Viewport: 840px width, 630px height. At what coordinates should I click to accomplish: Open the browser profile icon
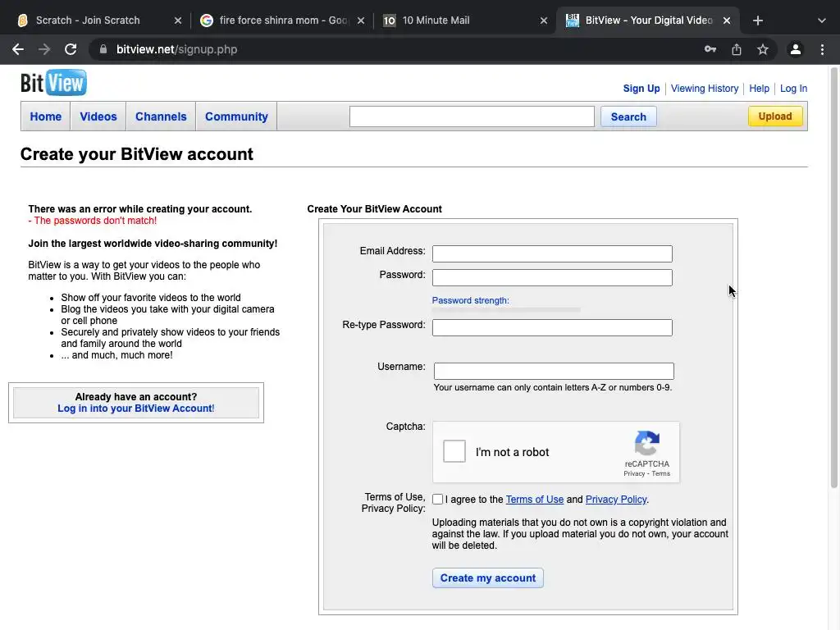[795, 49]
